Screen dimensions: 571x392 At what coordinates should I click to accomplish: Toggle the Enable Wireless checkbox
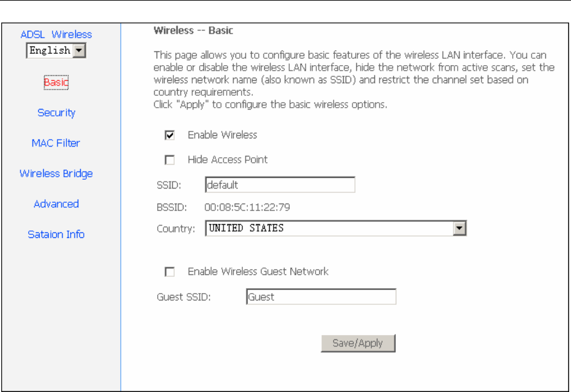click(170, 135)
